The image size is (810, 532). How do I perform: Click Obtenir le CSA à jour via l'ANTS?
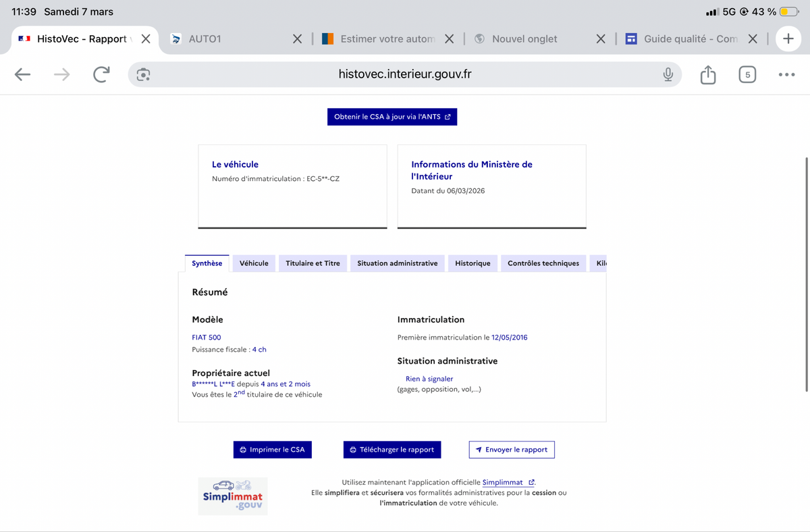point(392,117)
